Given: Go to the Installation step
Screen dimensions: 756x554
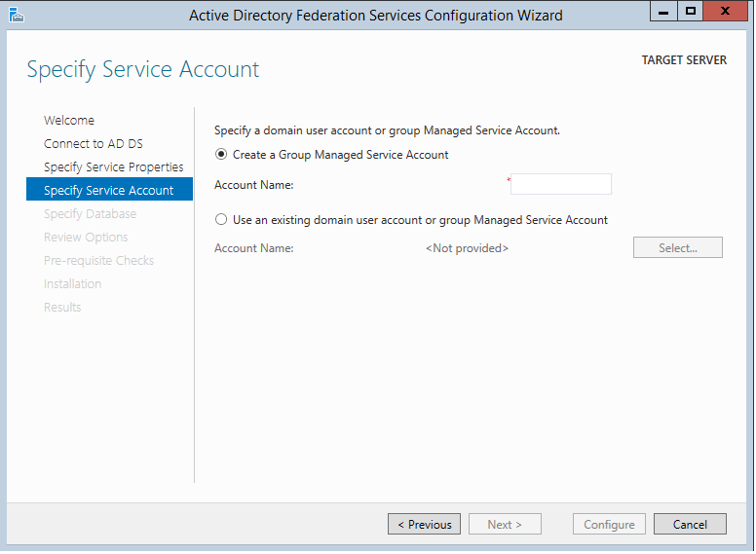Looking at the screenshot, I should coord(72,284).
